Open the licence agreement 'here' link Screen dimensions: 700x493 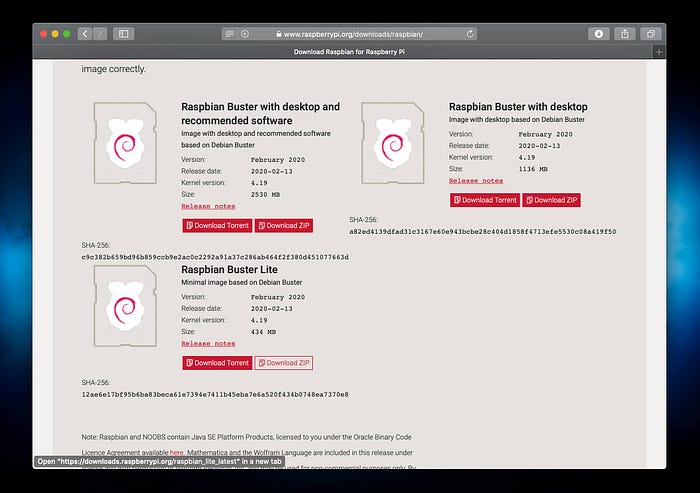click(177, 452)
